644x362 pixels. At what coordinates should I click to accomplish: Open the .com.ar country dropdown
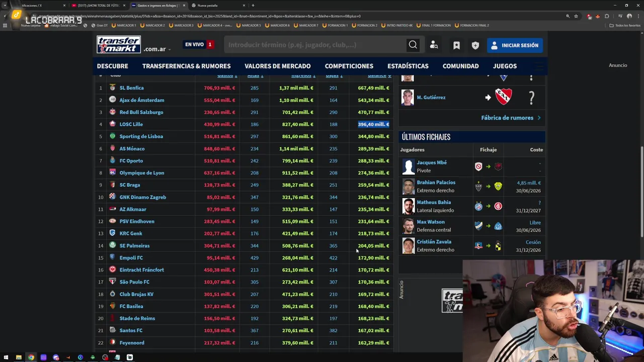click(x=157, y=49)
